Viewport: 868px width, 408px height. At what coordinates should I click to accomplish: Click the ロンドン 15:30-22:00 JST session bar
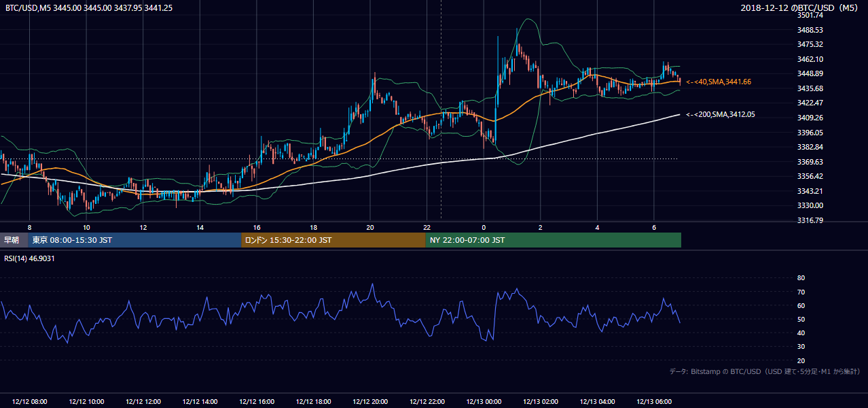click(x=333, y=240)
